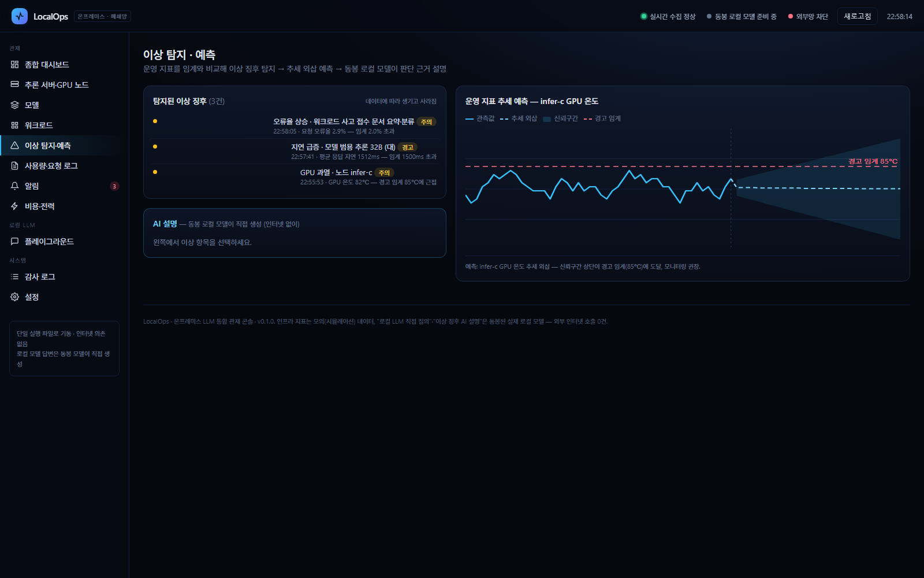
Task: Select the 워크로드 grid icon
Action: [15, 125]
